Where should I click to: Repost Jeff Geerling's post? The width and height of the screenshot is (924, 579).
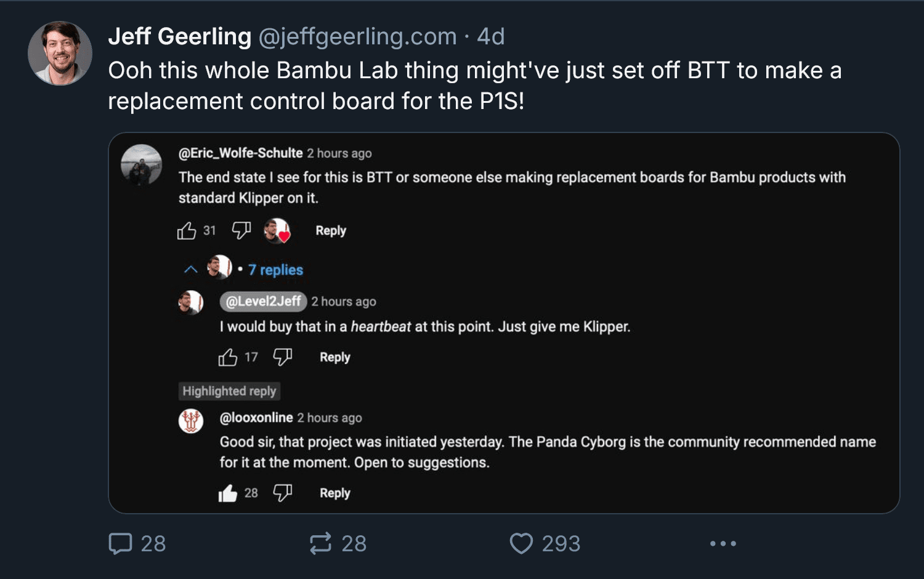coord(320,543)
